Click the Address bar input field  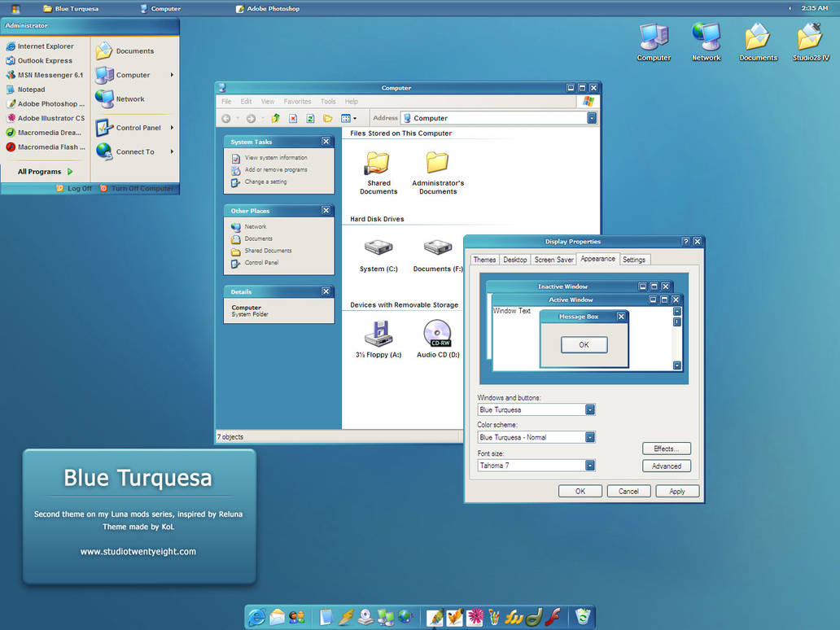click(x=493, y=118)
